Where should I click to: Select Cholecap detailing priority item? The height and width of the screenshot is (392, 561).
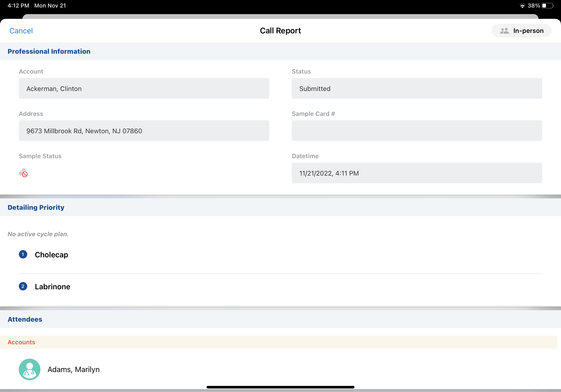point(51,255)
